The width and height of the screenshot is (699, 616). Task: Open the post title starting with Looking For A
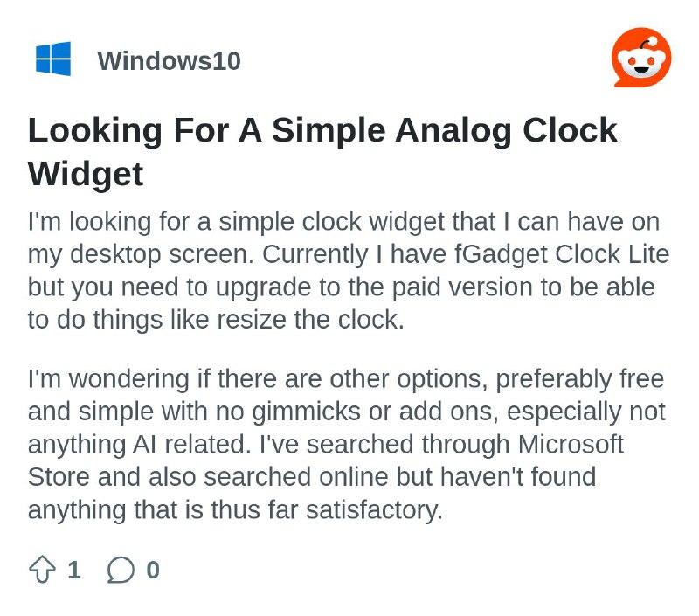pos(322,151)
